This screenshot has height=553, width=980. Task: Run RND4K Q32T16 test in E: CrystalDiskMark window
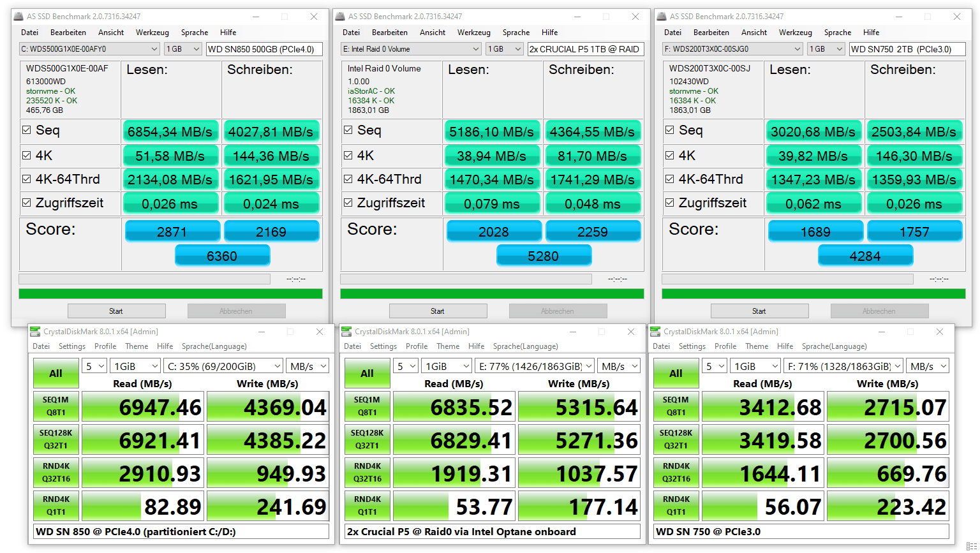[367, 473]
